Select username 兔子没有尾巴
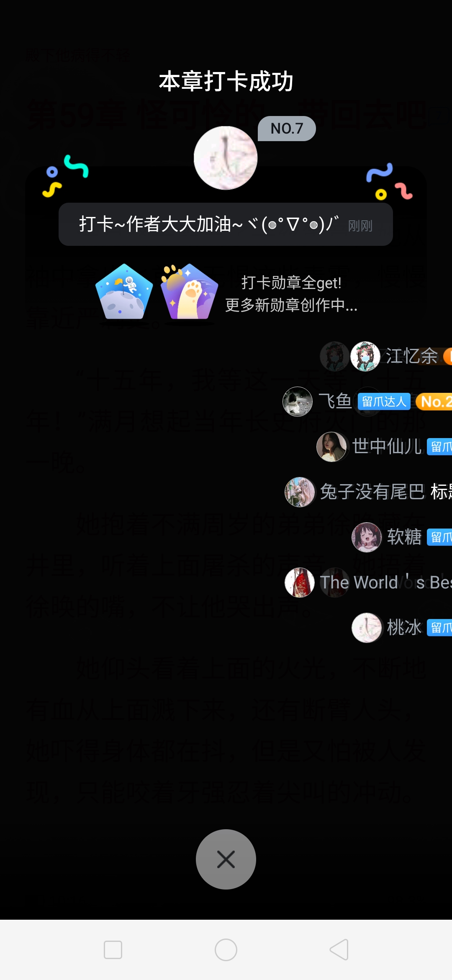This screenshot has height=980, width=452. 372,492
